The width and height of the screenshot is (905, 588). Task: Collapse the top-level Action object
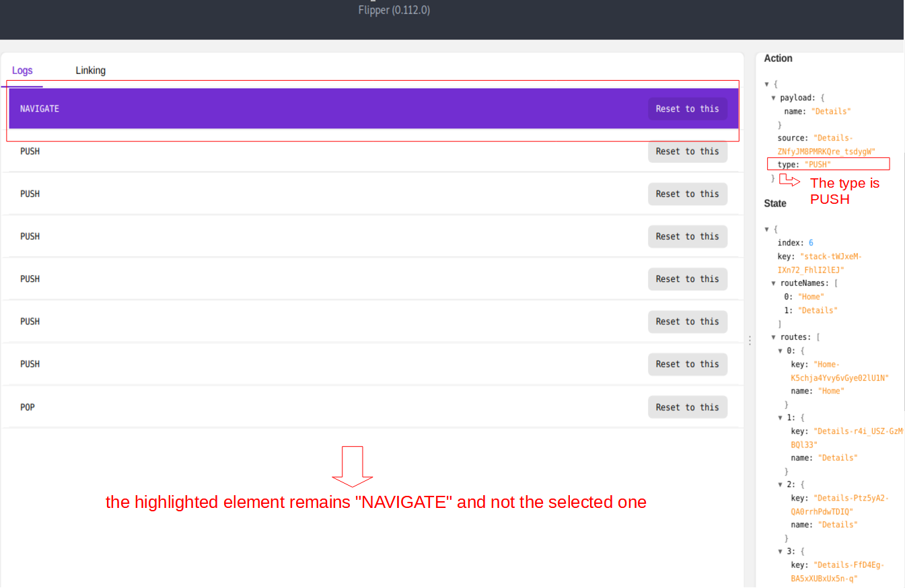[767, 84]
